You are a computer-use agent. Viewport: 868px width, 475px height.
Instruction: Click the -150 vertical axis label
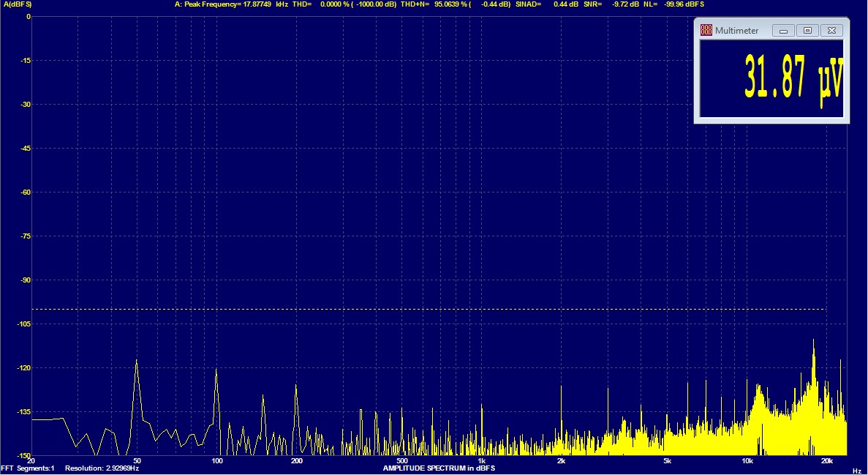[x=24, y=455]
